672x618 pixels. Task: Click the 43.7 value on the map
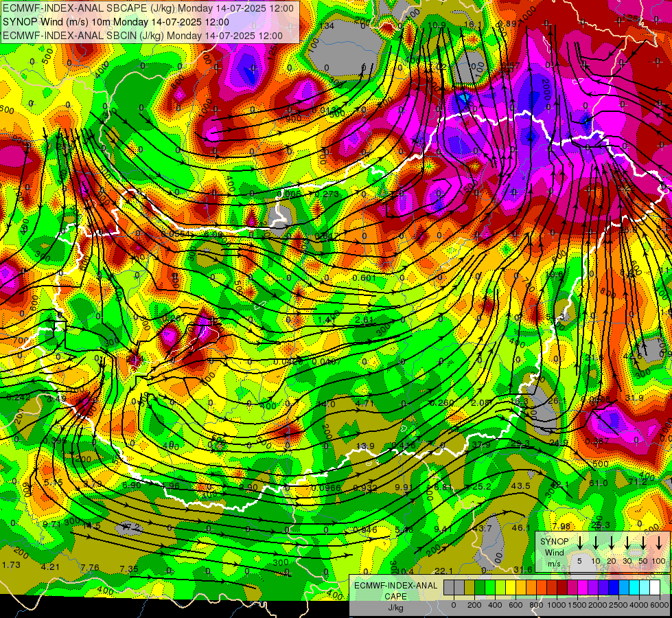(x=482, y=528)
